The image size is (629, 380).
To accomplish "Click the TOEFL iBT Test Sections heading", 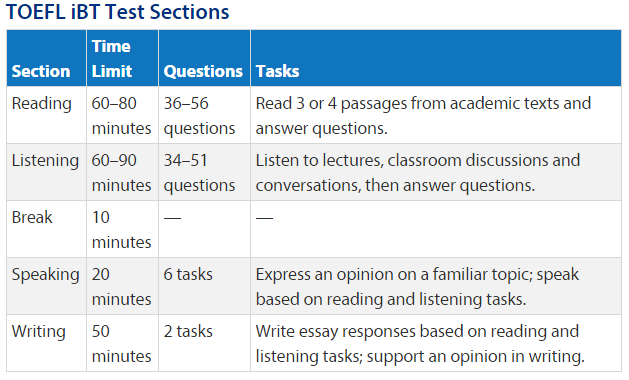I will click(x=117, y=12).
